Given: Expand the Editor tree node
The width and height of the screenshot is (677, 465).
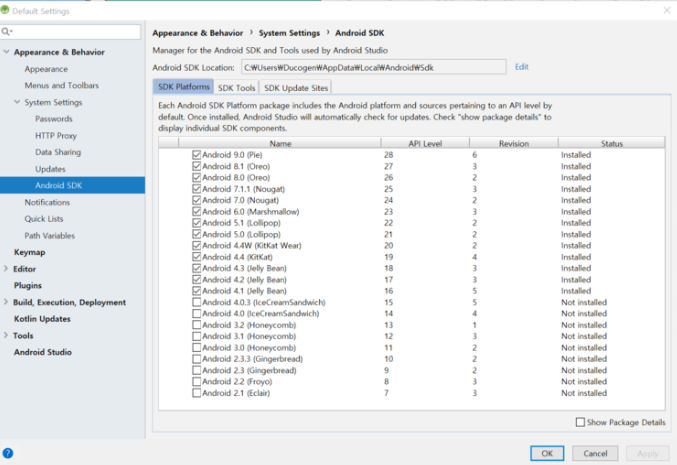Looking at the screenshot, I should click(6, 269).
